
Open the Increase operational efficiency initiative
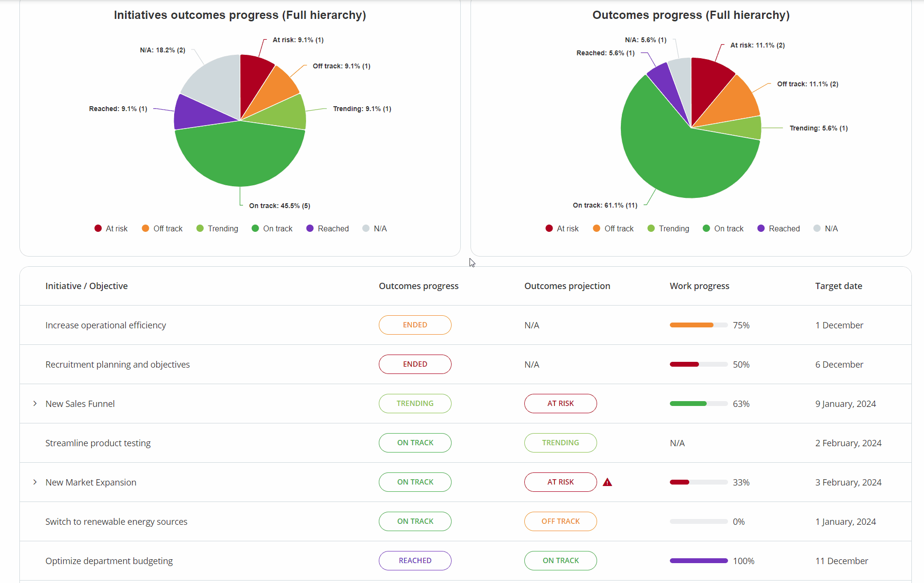point(105,325)
